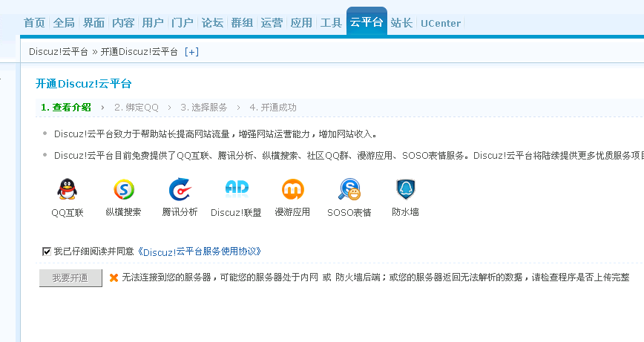The width and height of the screenshot is (644, 342).
Task: Select step 1. 查看介绍
Action: click(66, 108)
